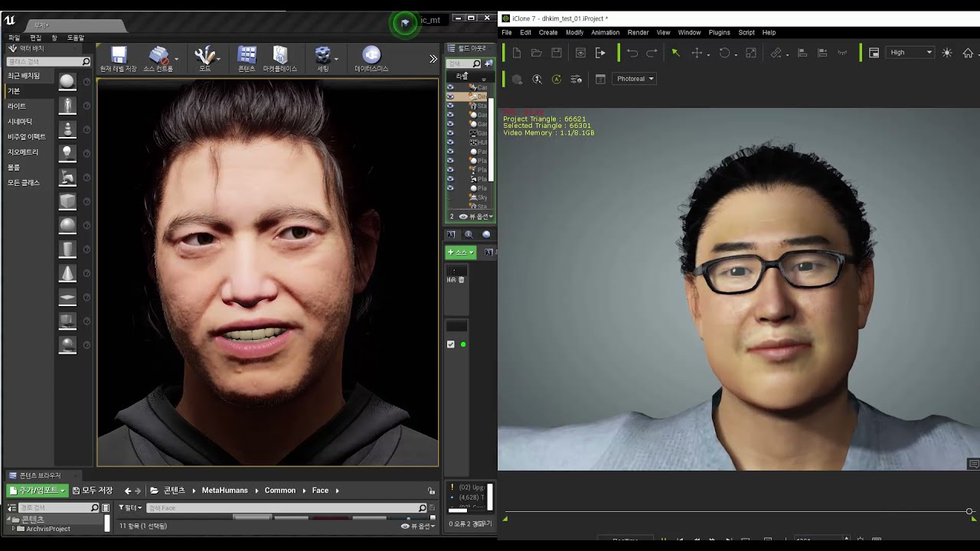980x551 pixels.
Task: Expand the ArchvisProject folder tree arrow
Action: click(13, 529)
